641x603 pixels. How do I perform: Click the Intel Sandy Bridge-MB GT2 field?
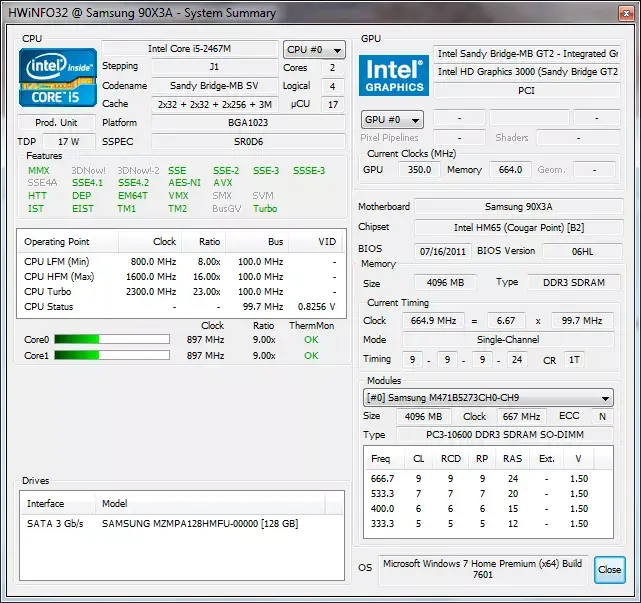click(x=527, y=54)
